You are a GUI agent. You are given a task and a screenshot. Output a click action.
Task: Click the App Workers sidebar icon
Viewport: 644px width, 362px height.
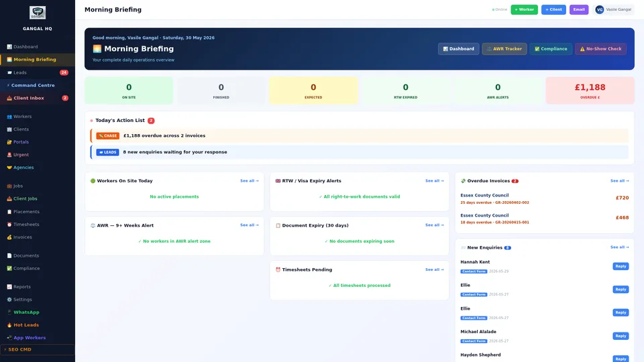[9, 338]
